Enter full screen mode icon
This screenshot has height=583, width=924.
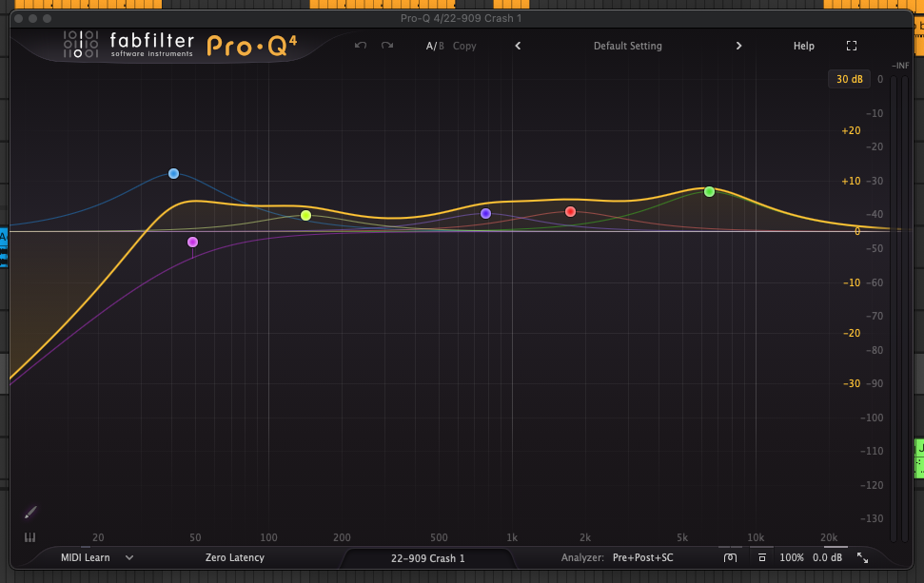point(852,46)
